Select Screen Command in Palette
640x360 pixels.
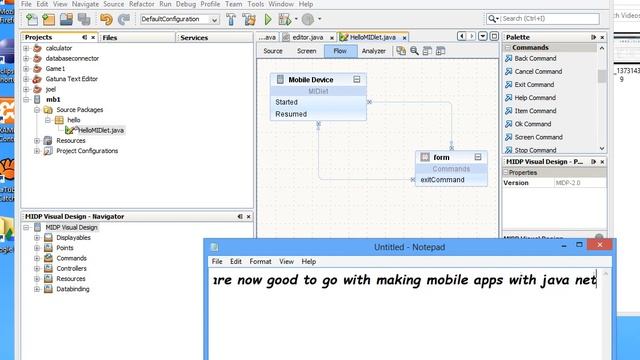tap(538, 137)
